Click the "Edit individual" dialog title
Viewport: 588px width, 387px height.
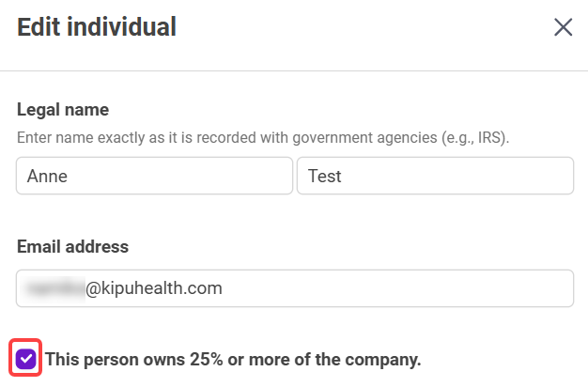97,27
